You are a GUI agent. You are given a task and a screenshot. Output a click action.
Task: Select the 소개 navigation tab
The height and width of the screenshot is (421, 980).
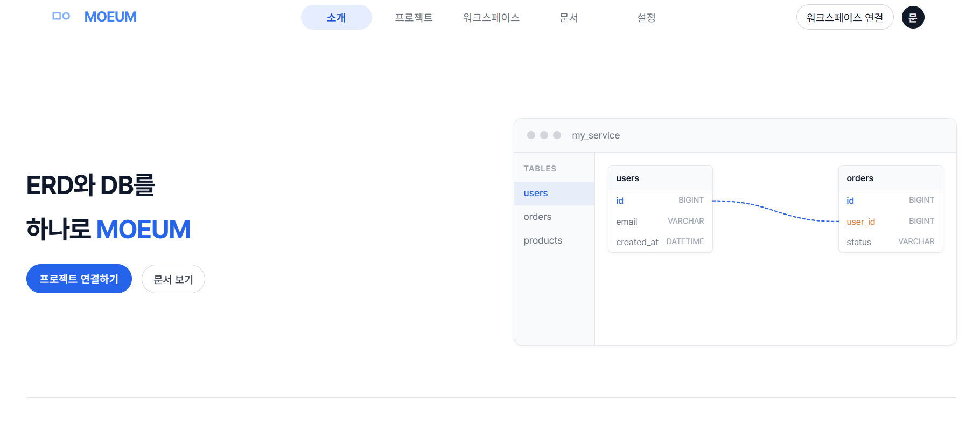[x=337, y=17]
